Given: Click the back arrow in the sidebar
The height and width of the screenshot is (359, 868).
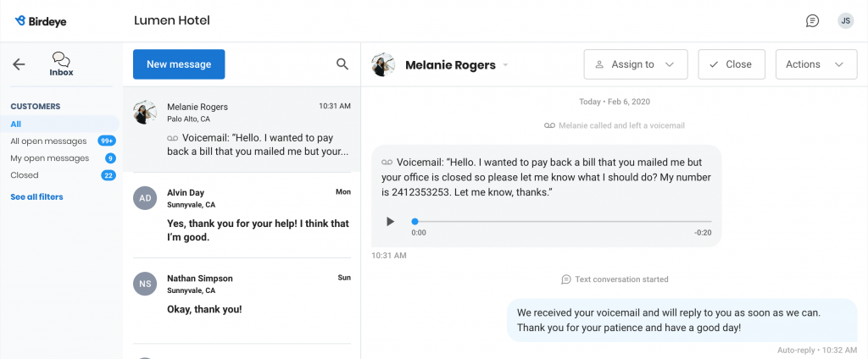Looking at the screenshot, I should (19, 64).
